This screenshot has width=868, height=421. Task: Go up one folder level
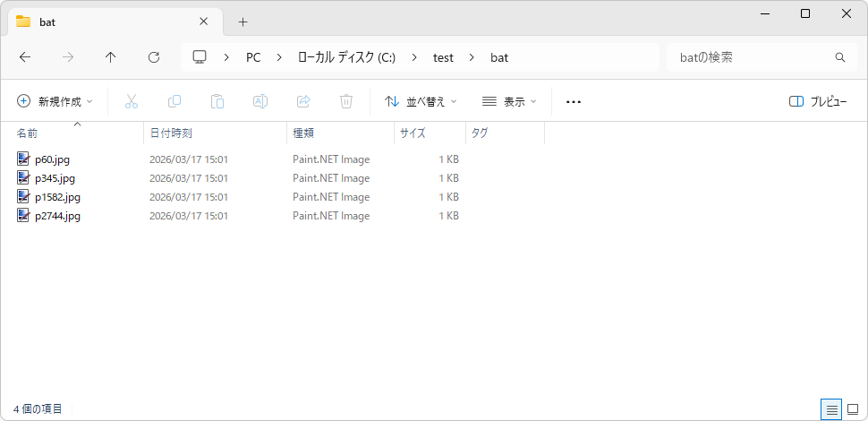pyautogui.click(x=111, y=57)
